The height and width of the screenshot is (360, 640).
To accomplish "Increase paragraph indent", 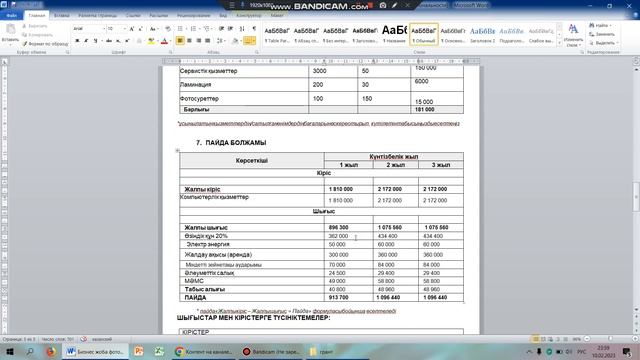I will 231,29.
